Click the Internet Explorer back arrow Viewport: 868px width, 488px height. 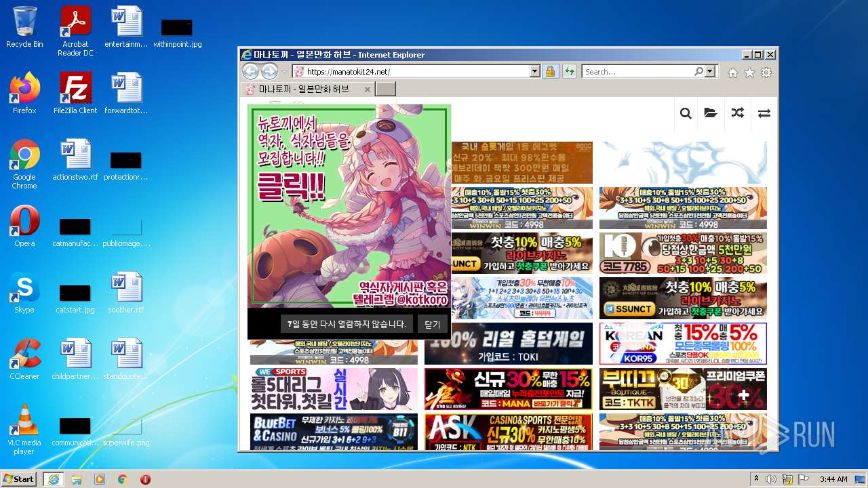250,71
